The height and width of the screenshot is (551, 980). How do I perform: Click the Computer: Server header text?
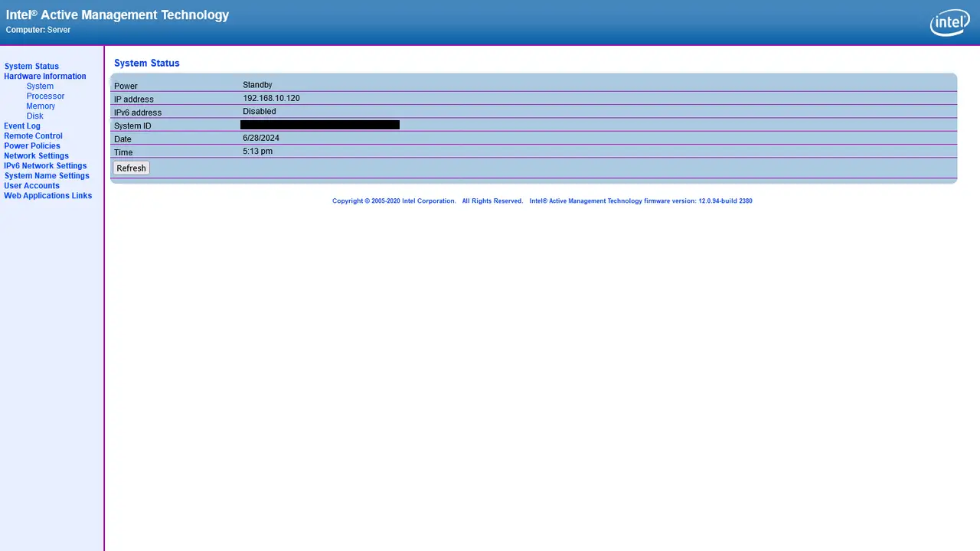pos(38,30)
